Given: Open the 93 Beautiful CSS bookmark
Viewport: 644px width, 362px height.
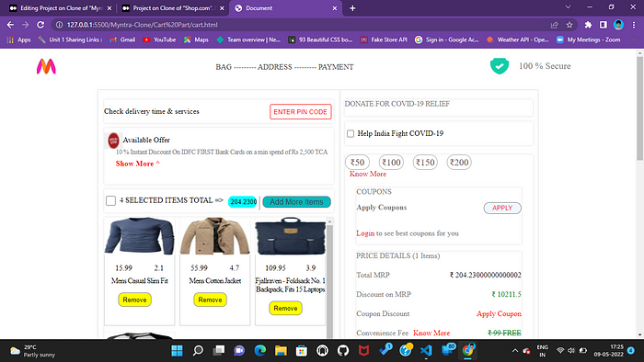Looking at the screenshot, I should coord(320,40).
